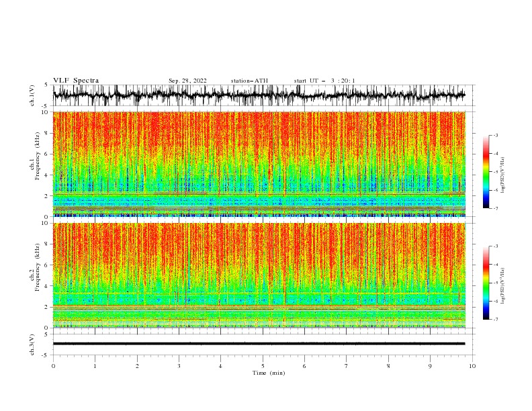532x411 pixels.
Task: Click time axis tick label "5"
Action: pyautogui.click(x=263, y=366)
